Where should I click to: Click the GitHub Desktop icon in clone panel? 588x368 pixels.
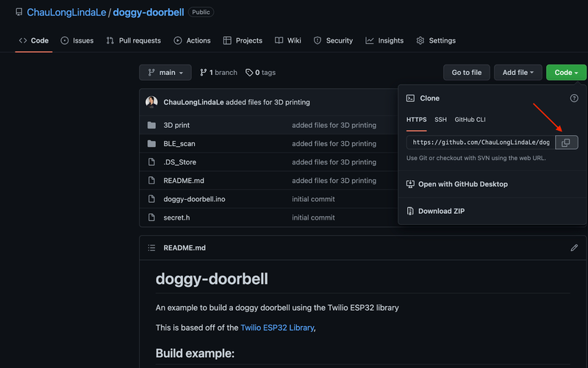(x=410, y=184)
